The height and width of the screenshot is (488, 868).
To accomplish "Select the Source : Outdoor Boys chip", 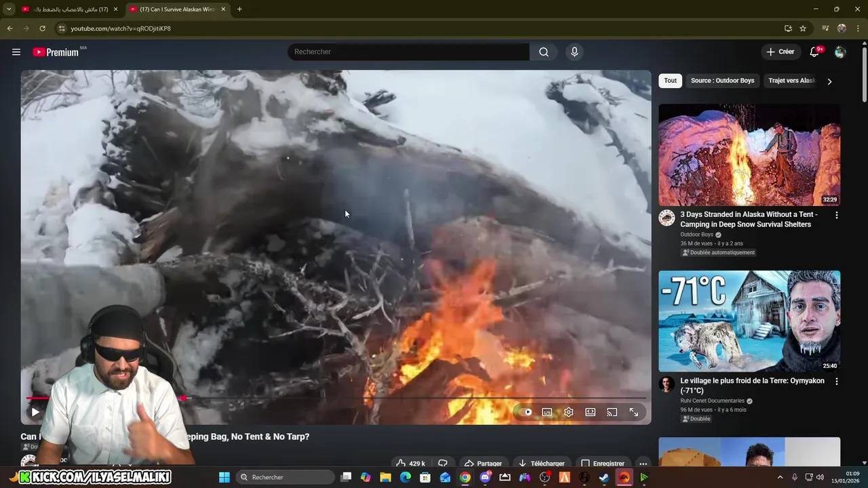I will click(x=722, y=81).
